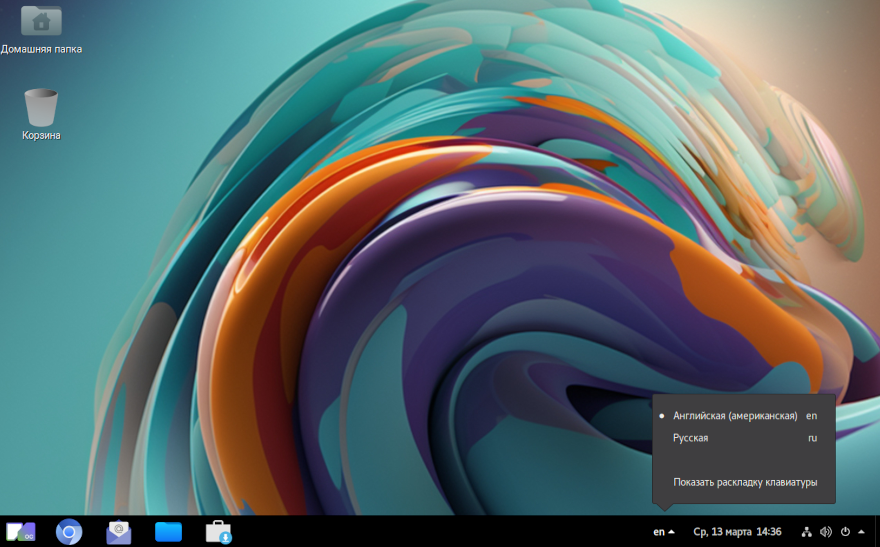The image size is (880, 547).
Task: Open the calendar from Ср, 13 марта clock
Action: (737, 532)
